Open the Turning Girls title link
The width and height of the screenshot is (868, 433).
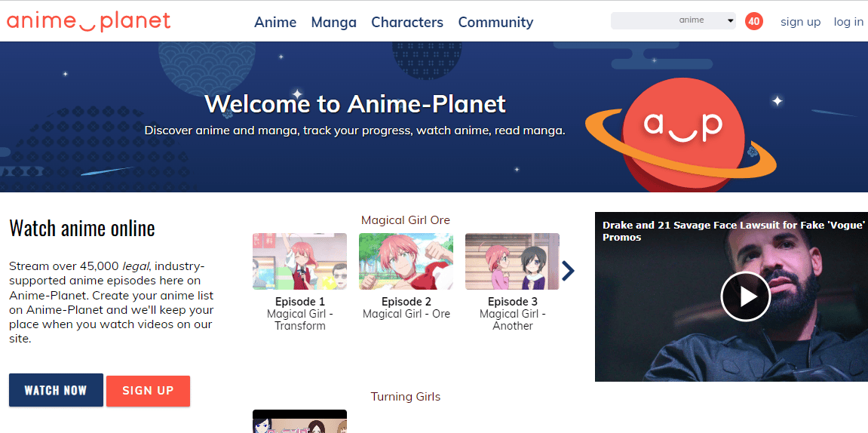coord(405,397)
